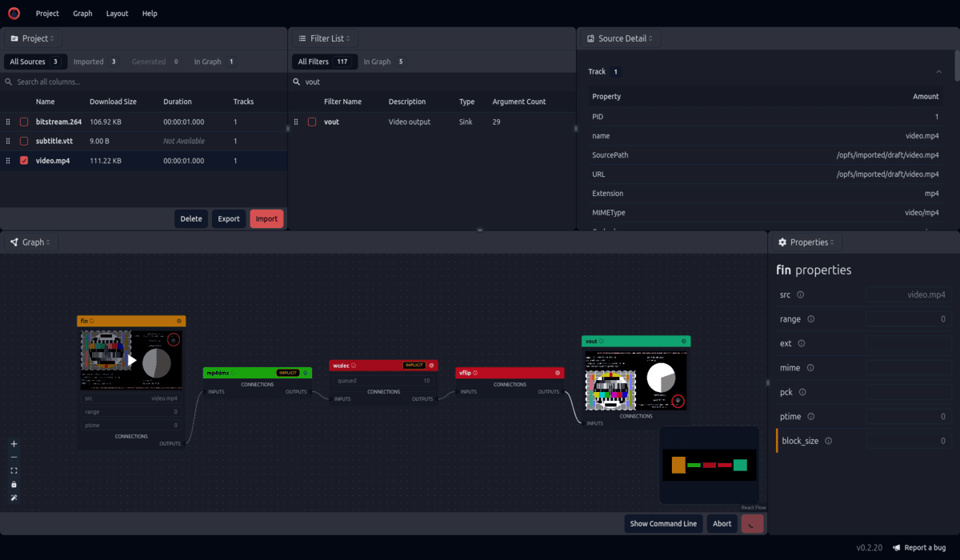Open Report a bug in the status bar
The height and width of the screenshot is (560, 960).
pos(920,547)
